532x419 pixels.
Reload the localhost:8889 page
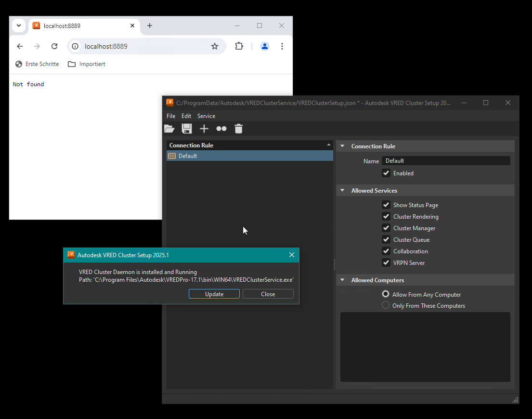[54, 46]
